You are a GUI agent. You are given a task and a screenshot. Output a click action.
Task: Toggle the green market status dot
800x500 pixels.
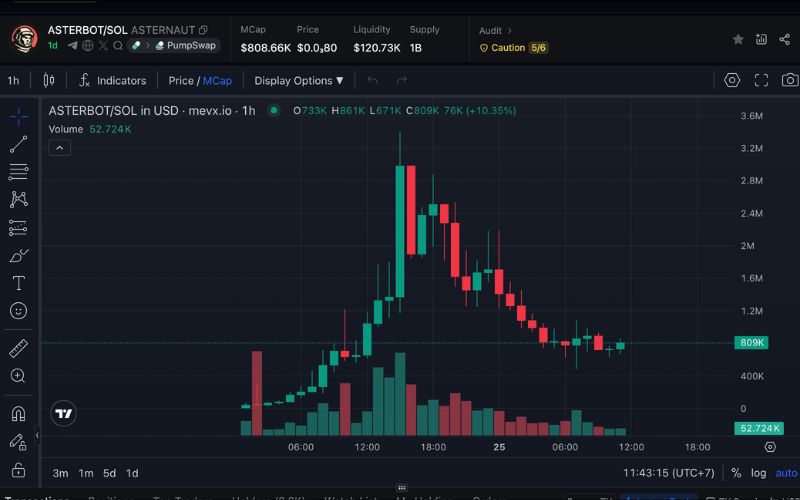[274, 110]
